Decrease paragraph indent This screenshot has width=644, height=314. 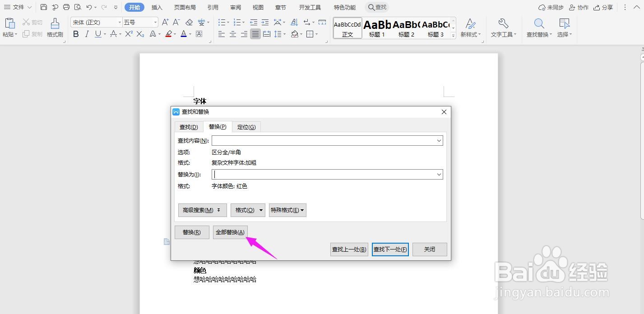pyautogui.click(x=254, y=22)
